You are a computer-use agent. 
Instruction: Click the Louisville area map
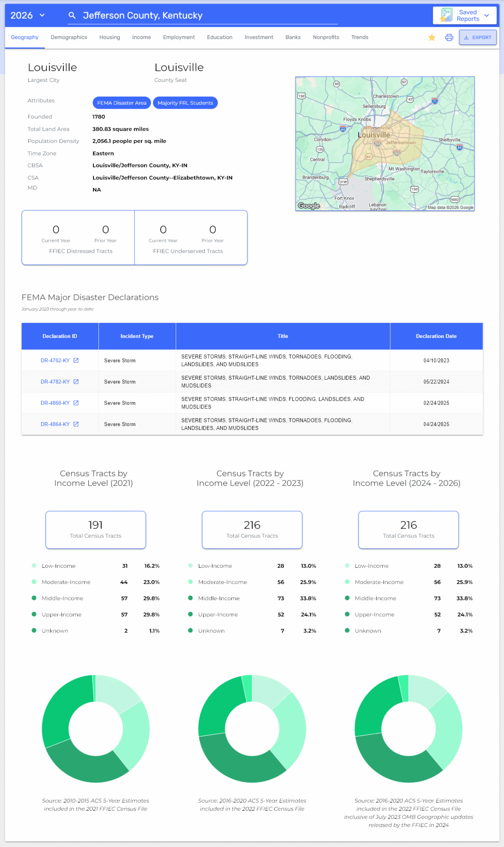(x=385, y=144)
